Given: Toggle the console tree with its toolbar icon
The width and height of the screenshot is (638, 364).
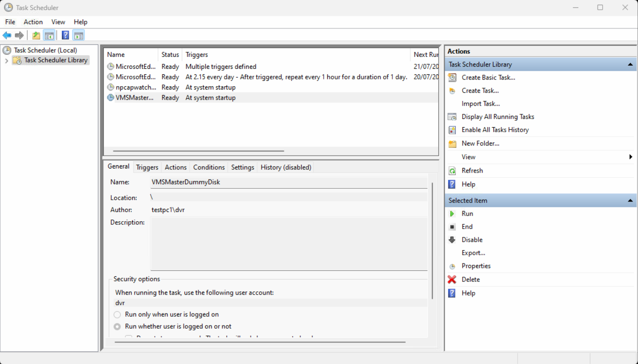Looking at the screenshot, I should (x=49, y=35).
